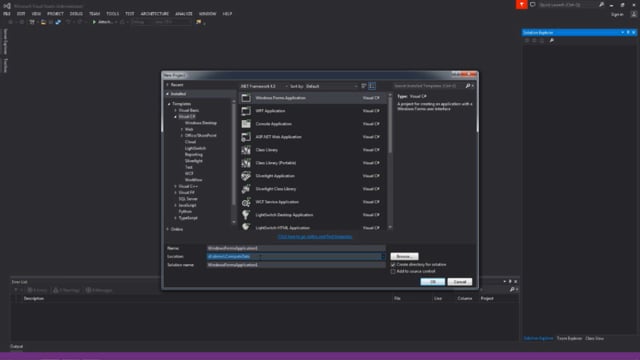
Task: Toggle the Errors filter in Error List
Action: [37, 290]
